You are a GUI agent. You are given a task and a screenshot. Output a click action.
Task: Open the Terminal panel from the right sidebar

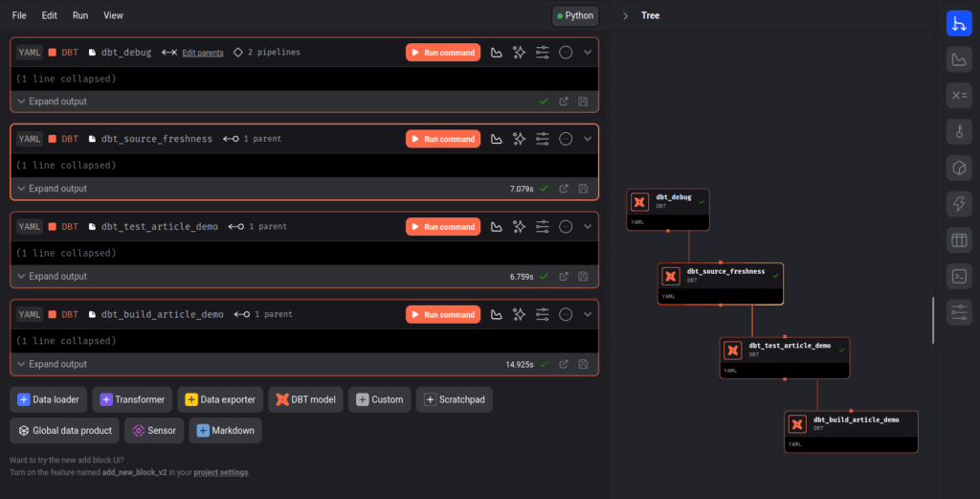(958, 276)
